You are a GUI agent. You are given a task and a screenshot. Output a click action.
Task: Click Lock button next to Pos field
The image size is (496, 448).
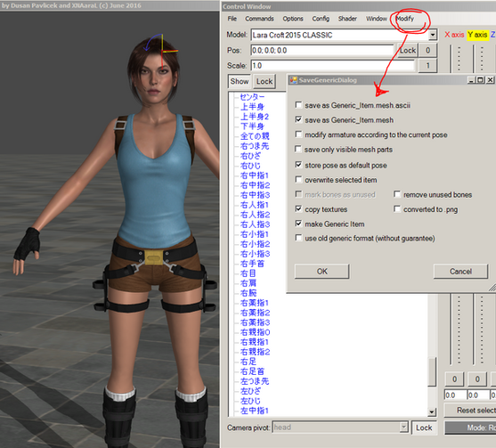[x=408, y=50]
